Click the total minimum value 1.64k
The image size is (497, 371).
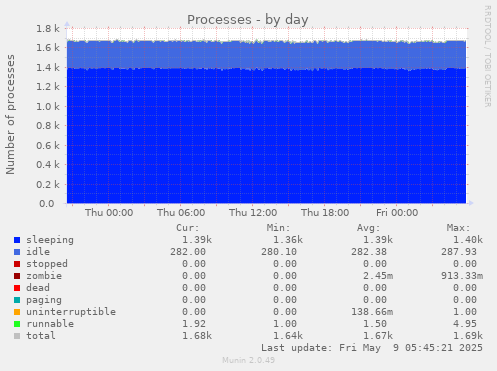pos(288,336)
